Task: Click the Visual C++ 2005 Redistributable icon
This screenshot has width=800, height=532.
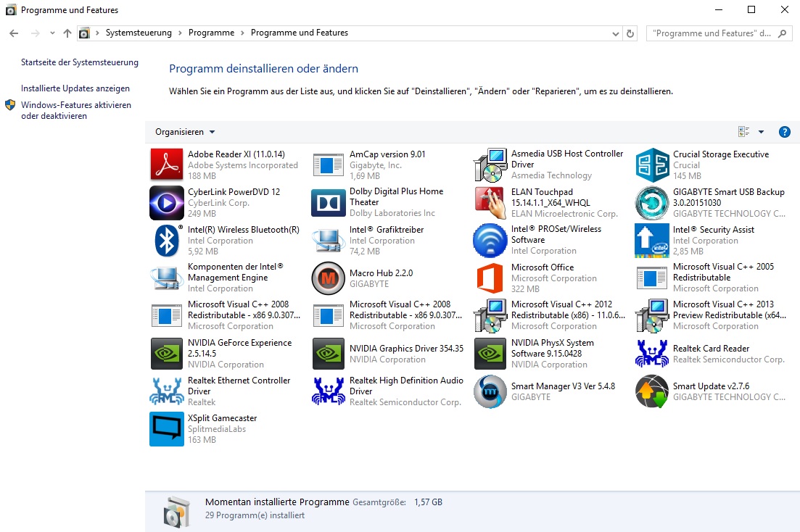Action: [652, 278]
